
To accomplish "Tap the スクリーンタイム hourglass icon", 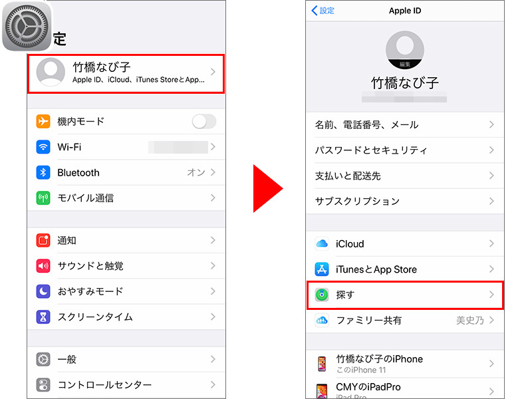I will pos(43,317).
